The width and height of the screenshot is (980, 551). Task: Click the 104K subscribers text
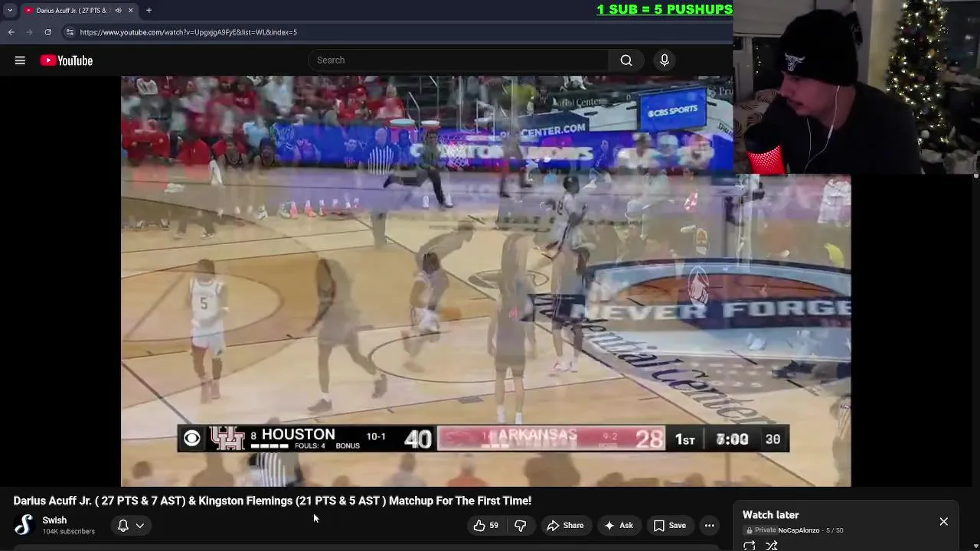coord(69,532)
